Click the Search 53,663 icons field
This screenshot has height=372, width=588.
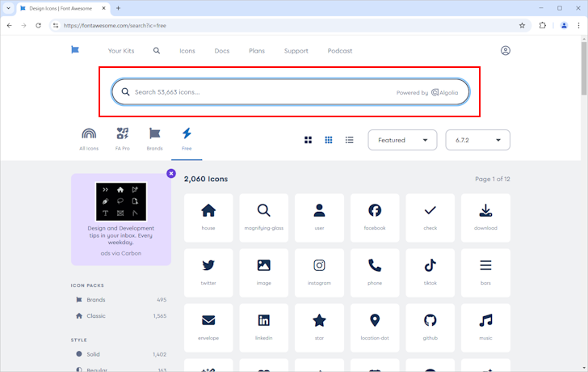(290, 92)
